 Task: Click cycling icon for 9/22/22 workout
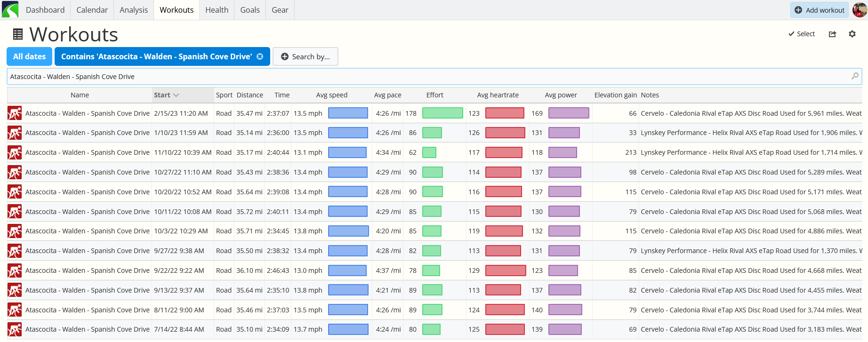pos(15,270)
